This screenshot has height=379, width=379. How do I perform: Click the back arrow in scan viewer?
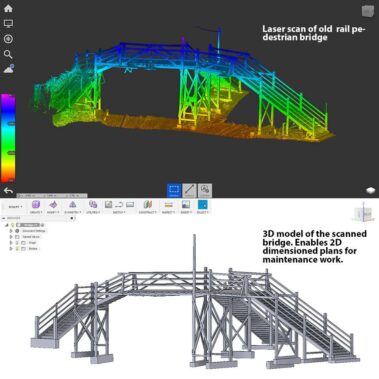pos(8,191)
